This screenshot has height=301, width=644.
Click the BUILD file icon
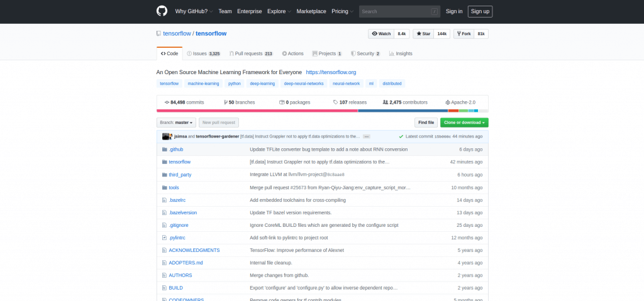tap(164, 288)
